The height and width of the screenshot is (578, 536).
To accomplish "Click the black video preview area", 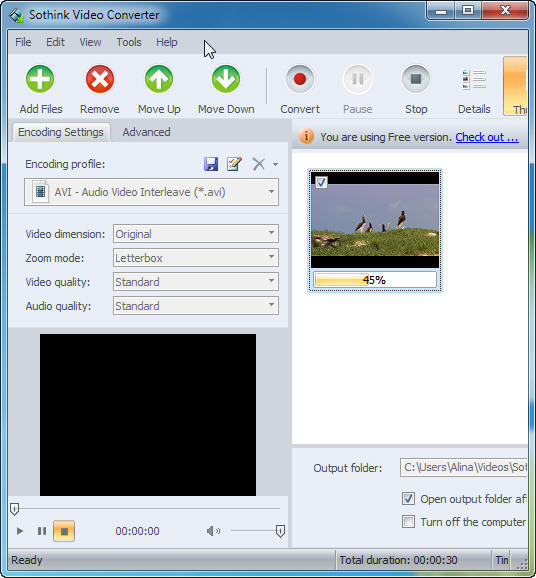I will point(148,415).
